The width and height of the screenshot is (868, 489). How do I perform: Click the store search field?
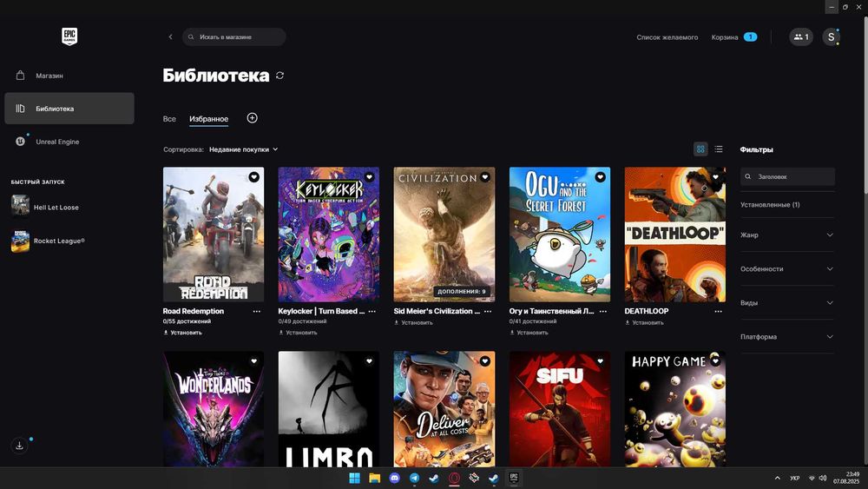[234, 37]
